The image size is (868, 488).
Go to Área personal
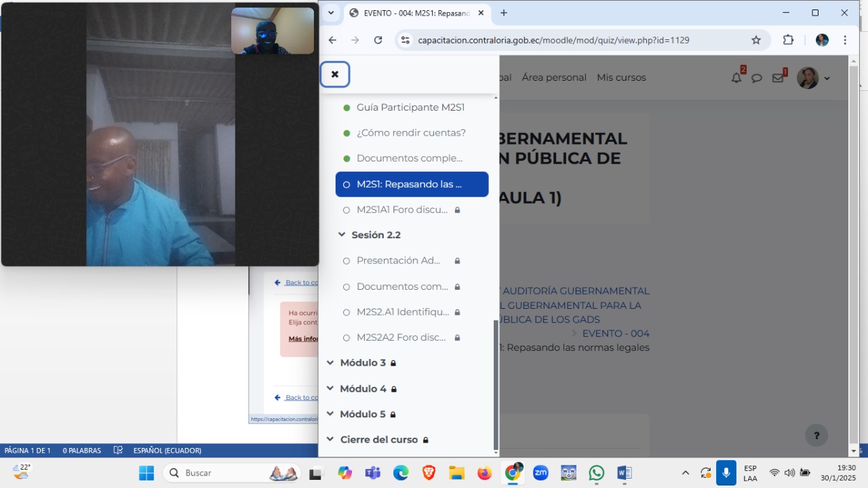coord(554,77)
